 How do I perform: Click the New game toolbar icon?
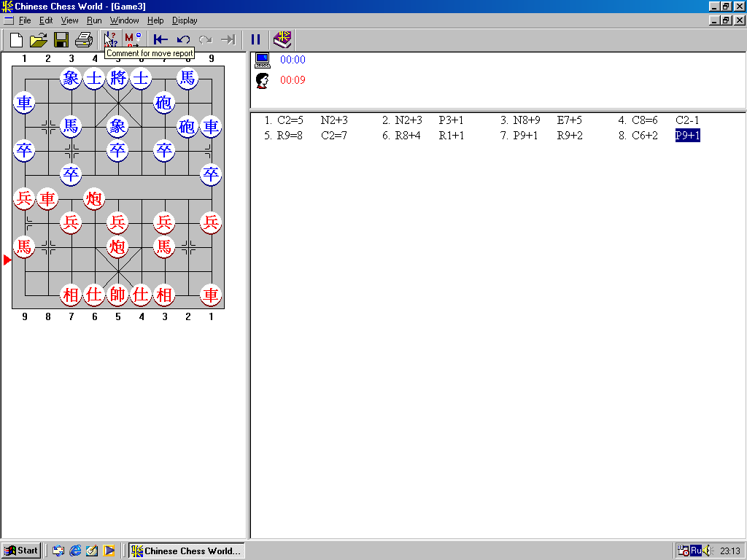coord(16,39)
